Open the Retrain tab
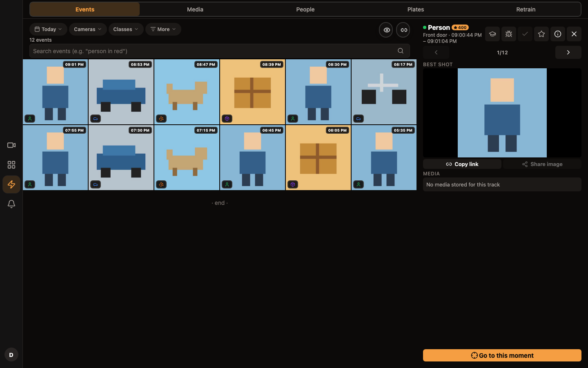Viewport: 588px width, 368px height. point(526,9)
